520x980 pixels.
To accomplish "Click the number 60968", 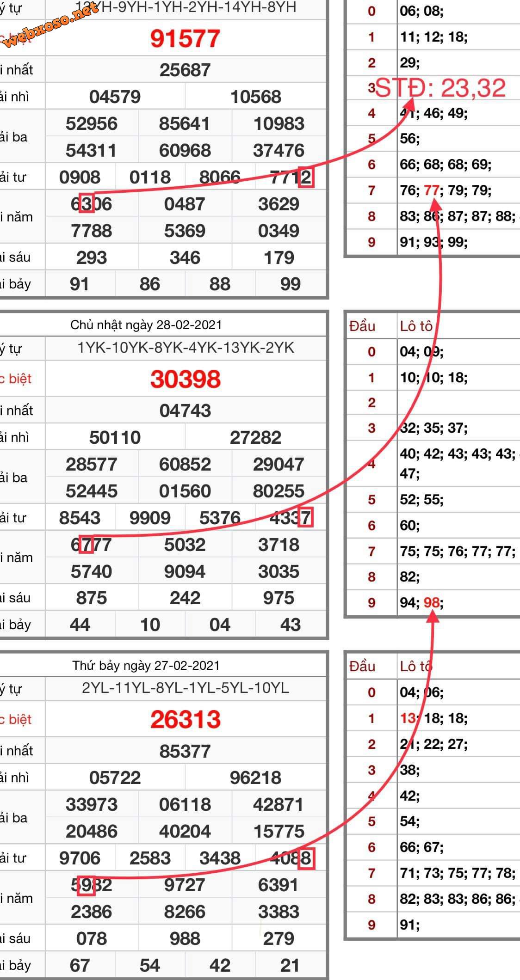I will click(185, 151).
